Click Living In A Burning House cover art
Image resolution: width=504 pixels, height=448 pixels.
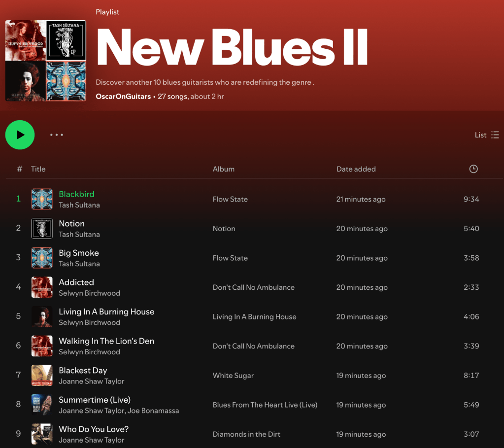[42, 317]
